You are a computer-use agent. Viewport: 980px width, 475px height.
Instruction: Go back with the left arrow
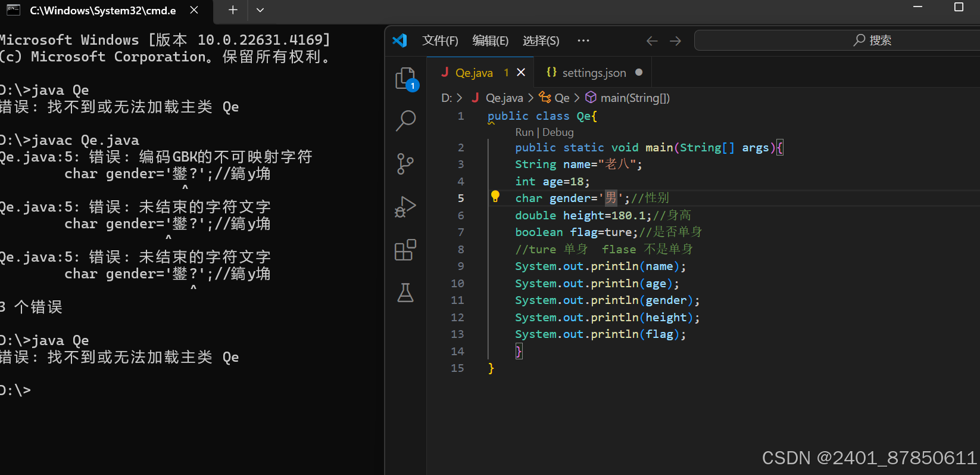point(652,41)
